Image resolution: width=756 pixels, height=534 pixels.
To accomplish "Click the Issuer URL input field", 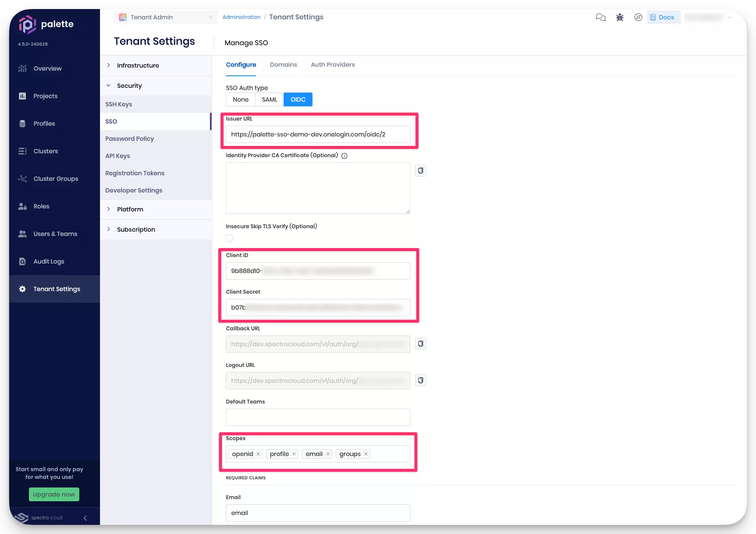I will (x=318, y=134).
